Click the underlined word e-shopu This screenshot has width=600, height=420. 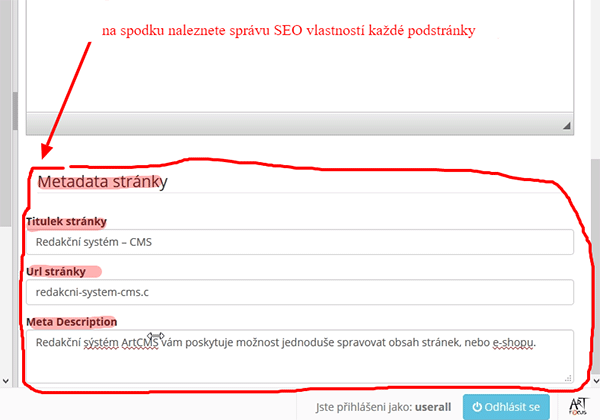(x=512, y=342)
